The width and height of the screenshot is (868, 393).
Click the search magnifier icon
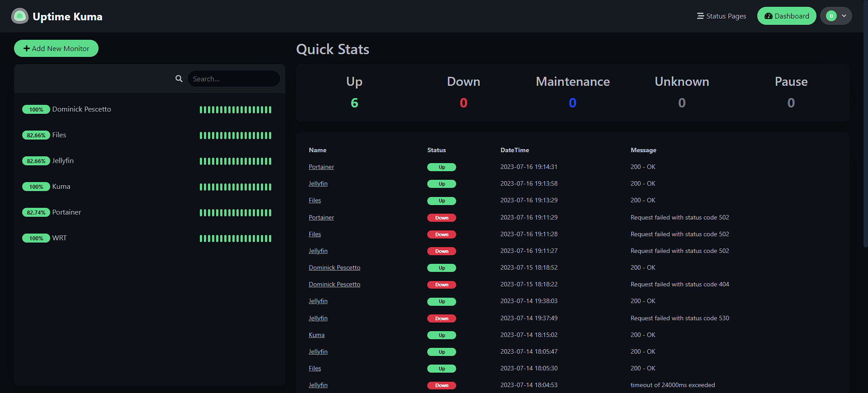click(x=179, y=79)
